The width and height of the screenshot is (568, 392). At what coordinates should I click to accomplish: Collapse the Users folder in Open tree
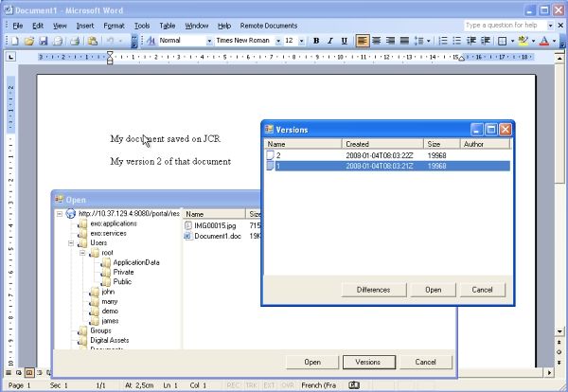click(71, 243)
